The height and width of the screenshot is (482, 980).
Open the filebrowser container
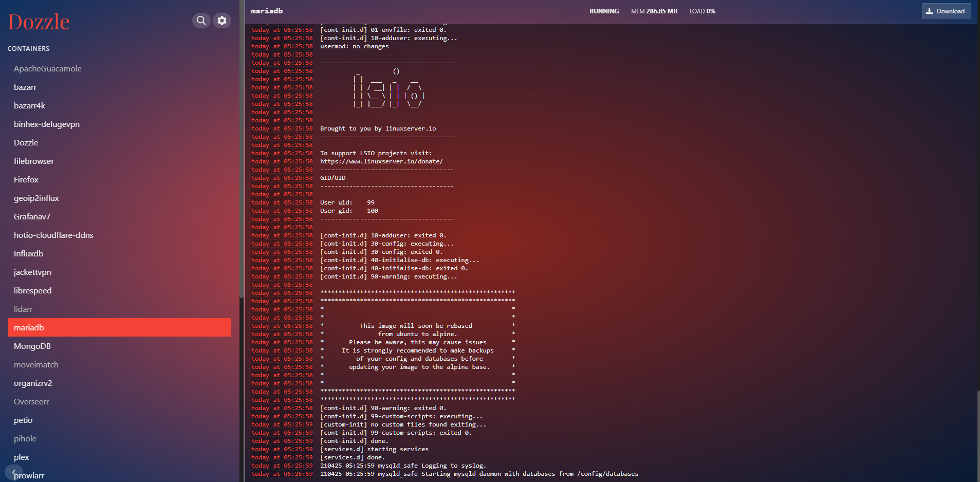tap(34, 161)
